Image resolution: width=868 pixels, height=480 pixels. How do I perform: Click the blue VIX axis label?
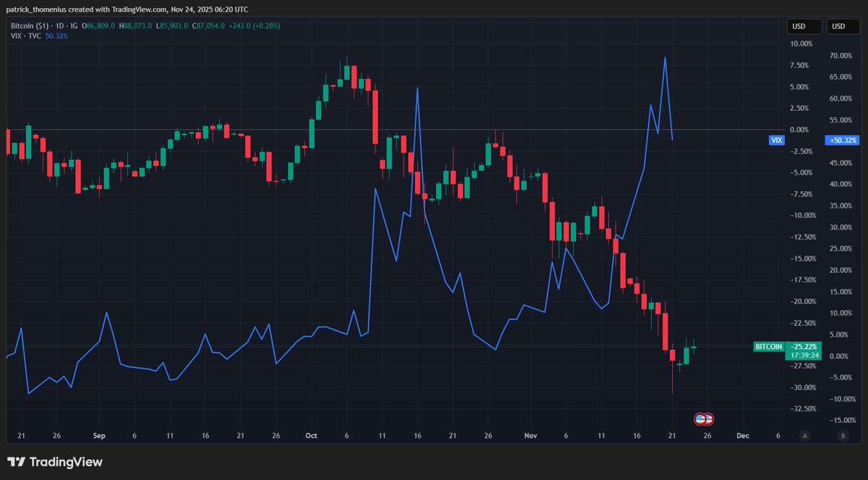777,140
